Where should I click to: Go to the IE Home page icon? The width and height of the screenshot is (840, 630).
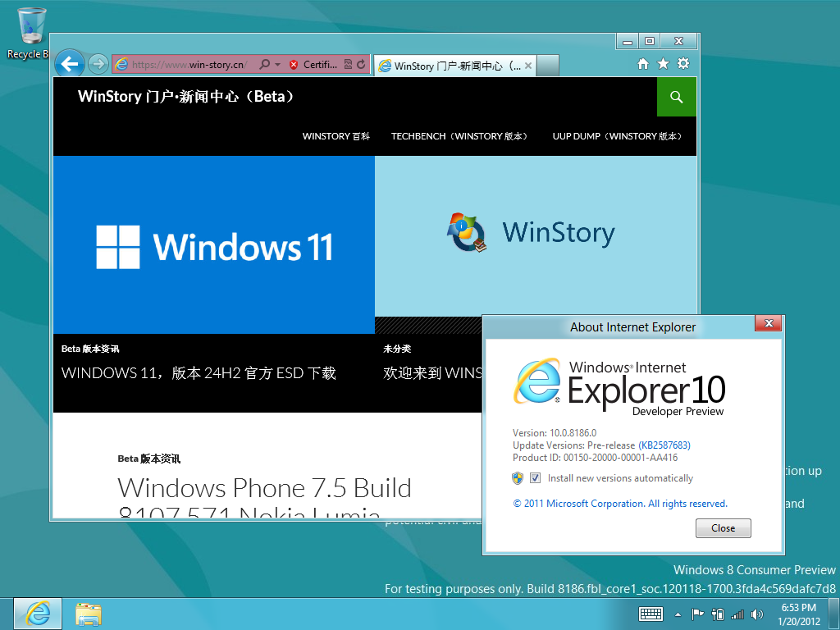click(643, 64)
